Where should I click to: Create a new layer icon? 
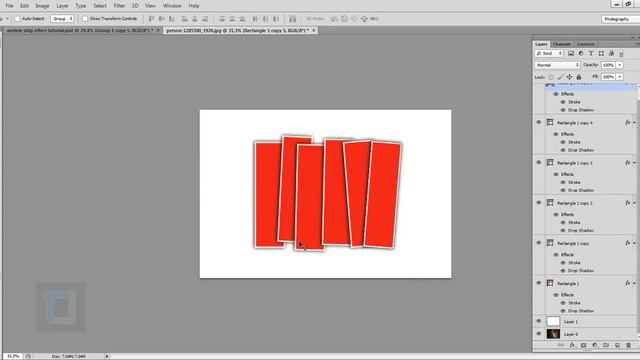(617, 345)
